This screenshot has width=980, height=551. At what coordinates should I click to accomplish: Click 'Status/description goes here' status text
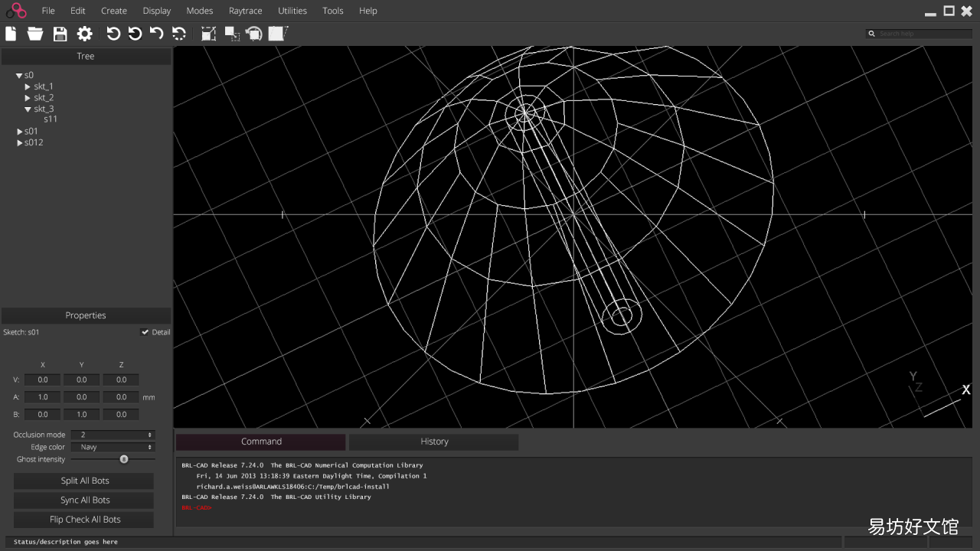pyautogui.click(x=66, y=542)
